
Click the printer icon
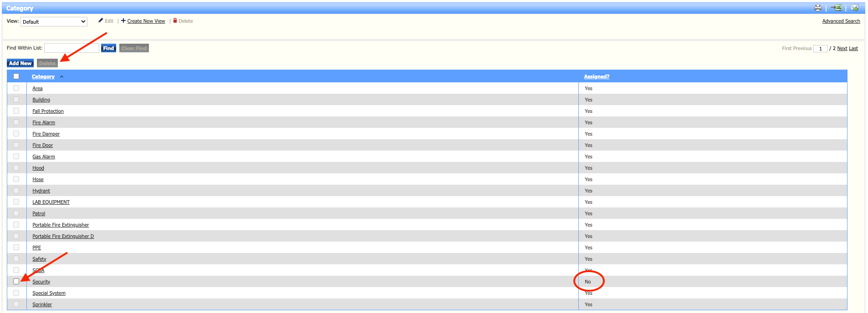tap(818, 8)
